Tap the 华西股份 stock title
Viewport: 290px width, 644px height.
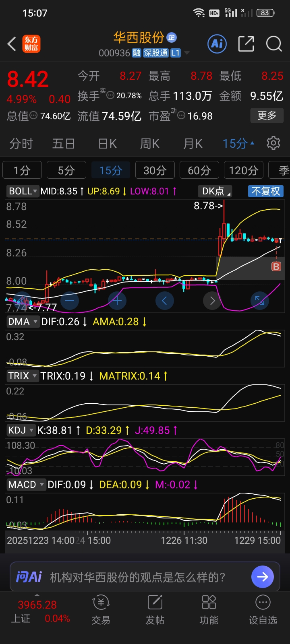point(139,37)
